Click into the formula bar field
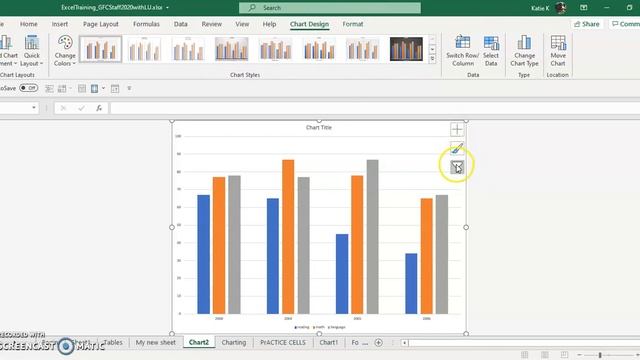640x360 pixels. coord(375,108)
